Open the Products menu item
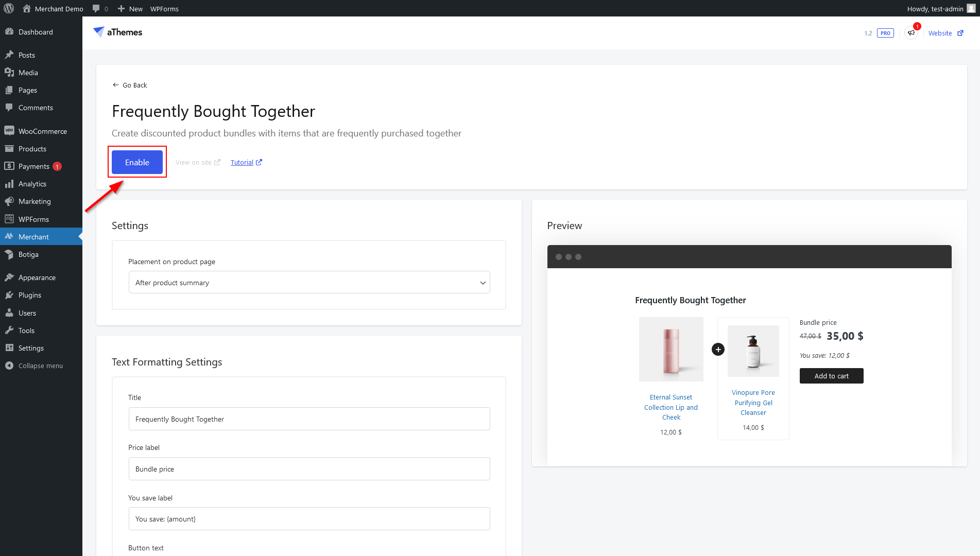This screenshot has width=980, height=556. (x=32, y=149)
